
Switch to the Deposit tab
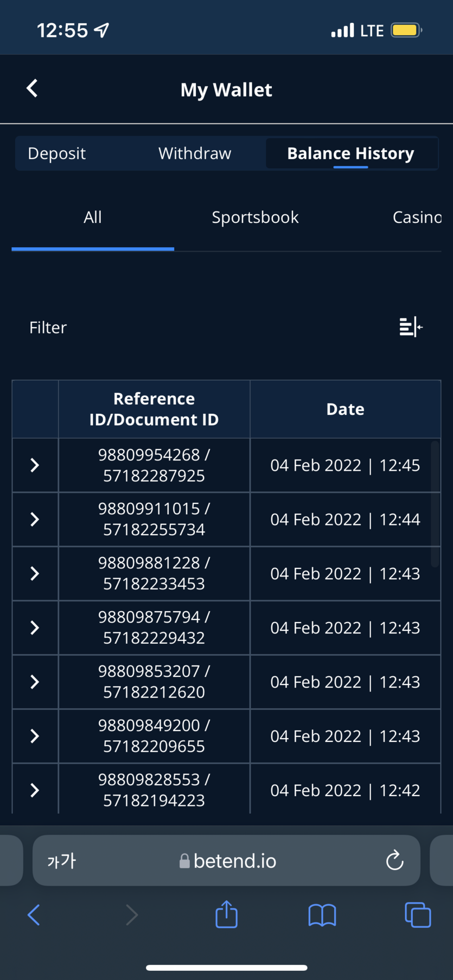57,153
